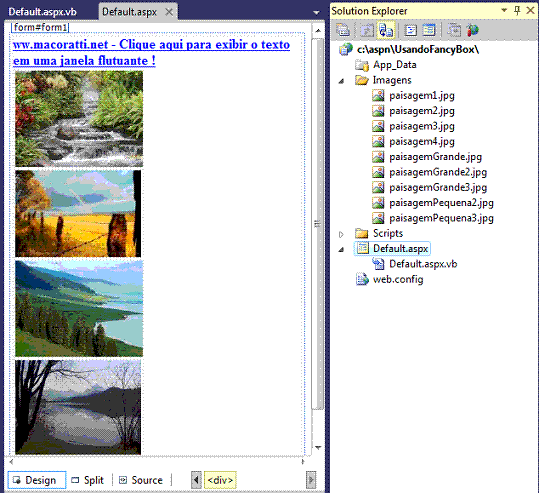This screenshot has height=493, width=539.
Task: Switch to Split view
Action: pyautogui.click(x=88, y=480)
